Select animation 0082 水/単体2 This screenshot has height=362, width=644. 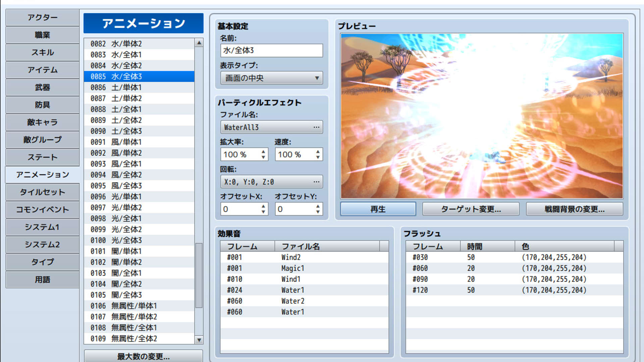pos(139,44)
